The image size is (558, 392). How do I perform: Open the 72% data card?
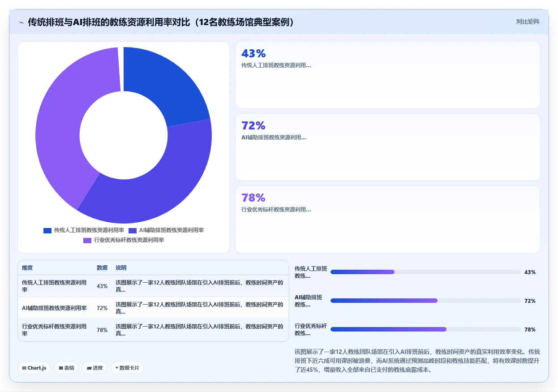click(388, 147)
